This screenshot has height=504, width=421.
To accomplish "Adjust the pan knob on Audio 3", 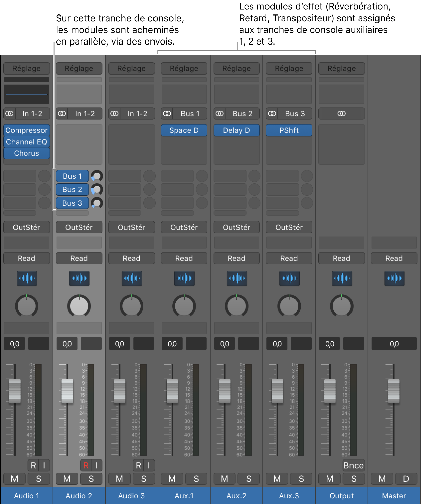I will (x=131, y=306).
